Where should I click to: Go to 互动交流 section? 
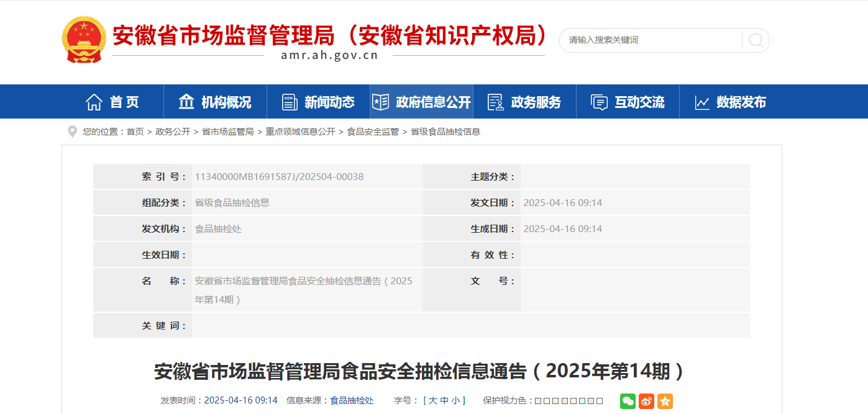click(628, 102)
